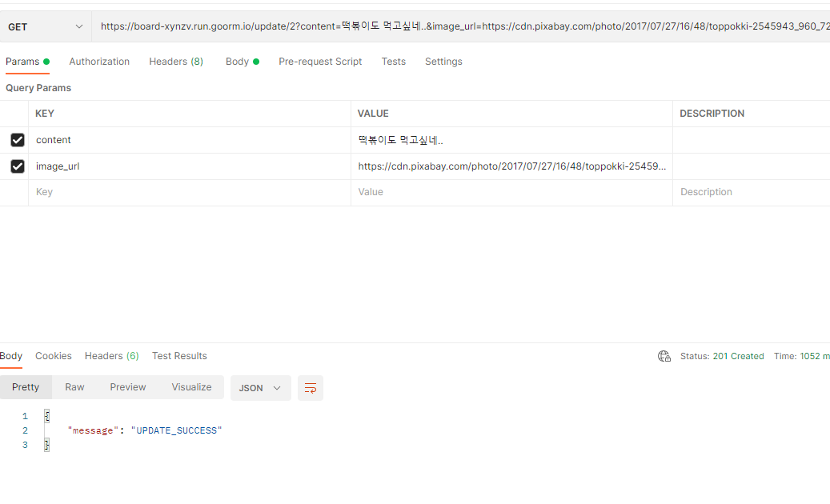Uncheck the content parameter checkbox
The image size is (830, 504).
(18, 140)
